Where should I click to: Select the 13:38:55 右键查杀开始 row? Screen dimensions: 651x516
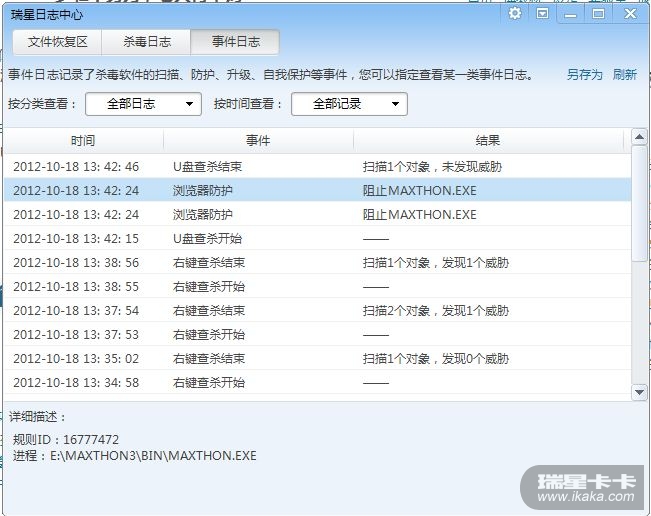coord(318,287)
